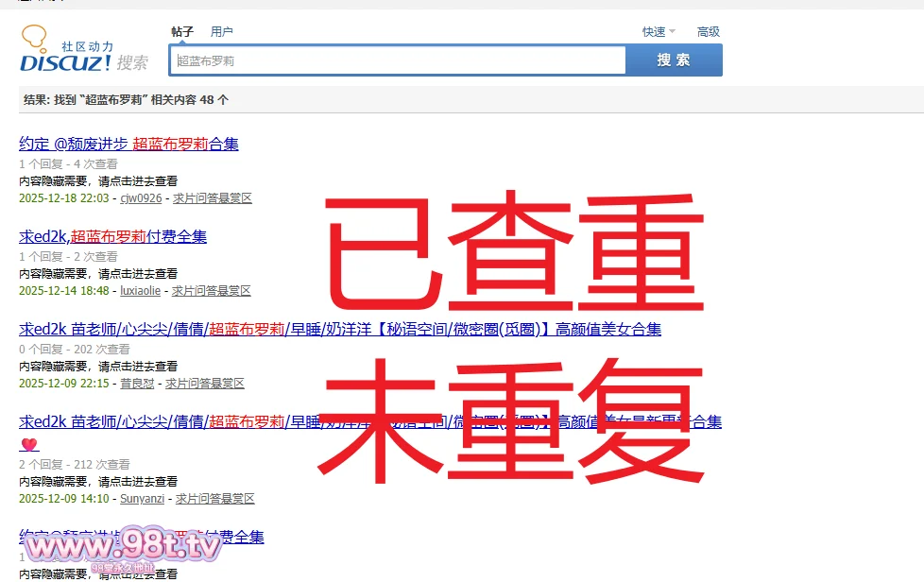Image resolution: width=924 pixels, height=582 pixels.
Task: Focus the search input containing 超蓝布罗莉
Action: [397, 60]
